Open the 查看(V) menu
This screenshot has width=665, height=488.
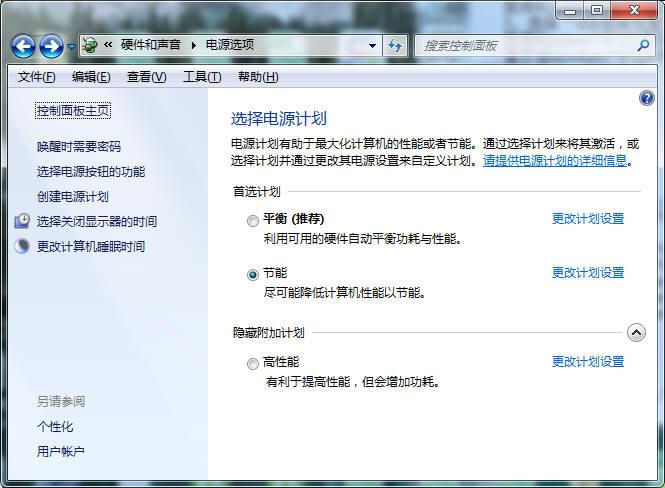pyautogui.click(x=147, y=77)
